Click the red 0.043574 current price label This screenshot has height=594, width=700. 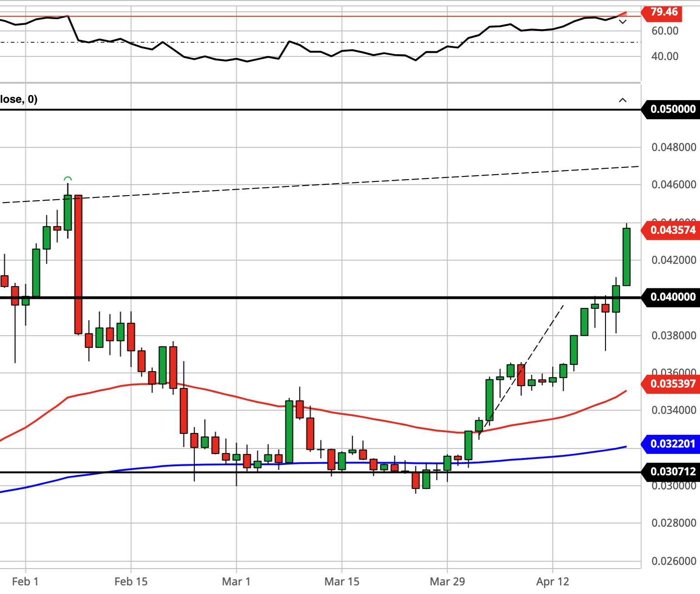point(671,230)
